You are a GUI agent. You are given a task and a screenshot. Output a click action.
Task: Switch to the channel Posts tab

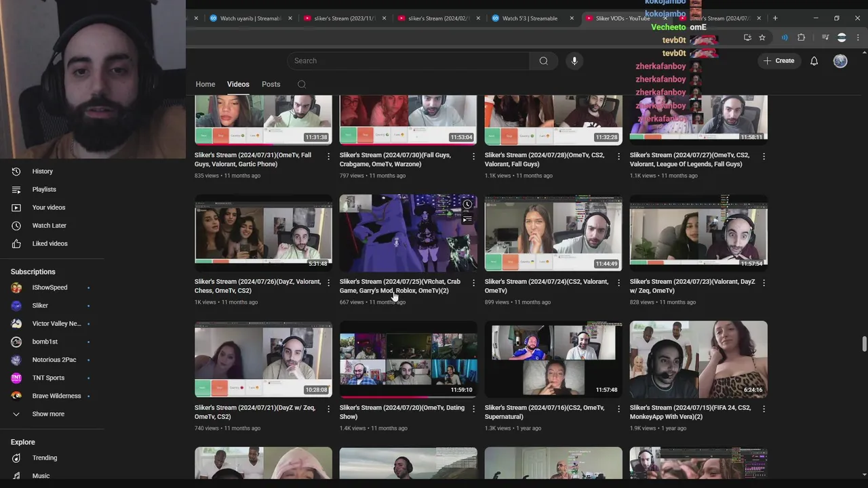click(x=271, y=84)
